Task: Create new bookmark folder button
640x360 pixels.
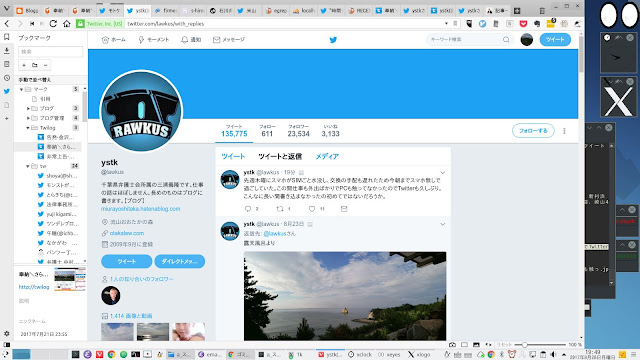Action: tap(35, 65)
